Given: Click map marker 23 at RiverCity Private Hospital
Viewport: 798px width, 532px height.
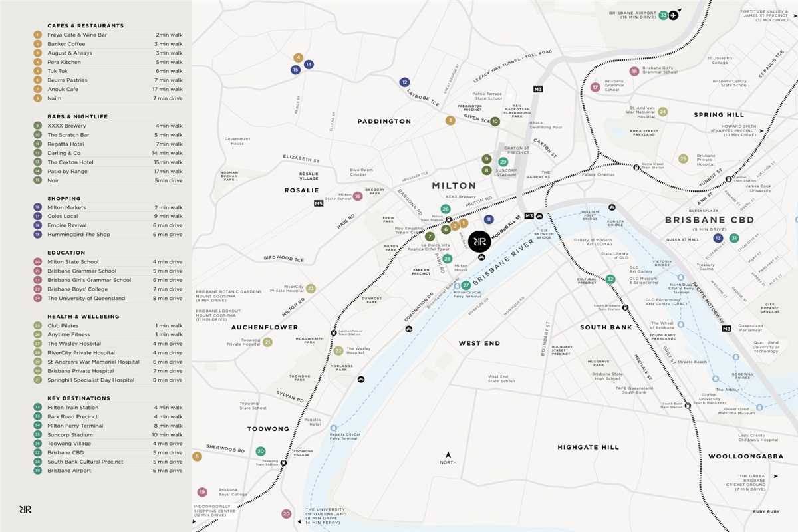Looking at the screenshot, I should pos(311,288).
